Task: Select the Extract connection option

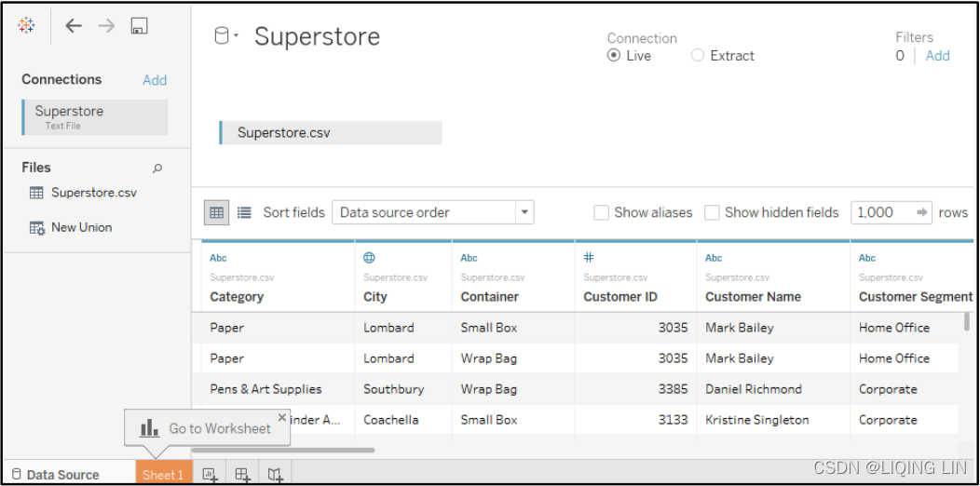Action: (698, 56)
